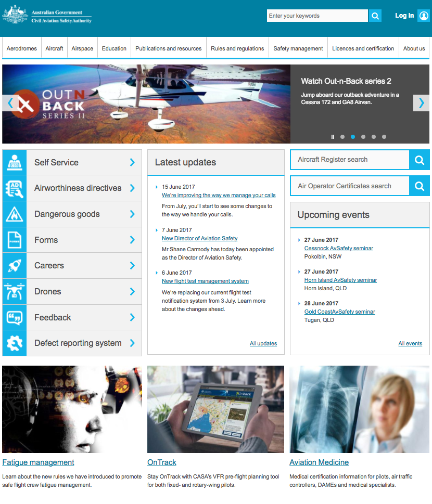The image size is (432, 504).
Task: Go to next carousel slide arrow
Action: point(421,103)
